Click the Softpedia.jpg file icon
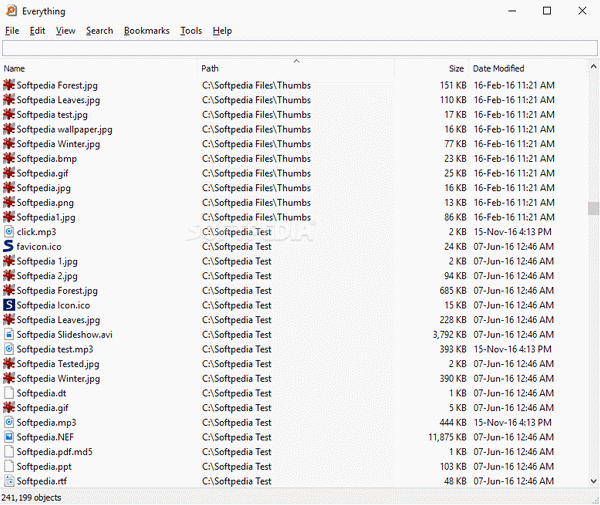 tap(9, 188)
